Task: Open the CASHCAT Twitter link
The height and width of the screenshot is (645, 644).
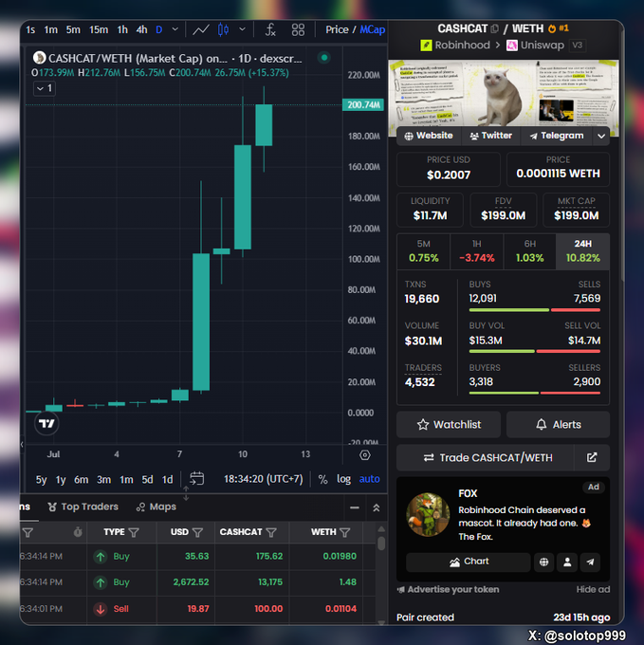Action: click(491, 136)
